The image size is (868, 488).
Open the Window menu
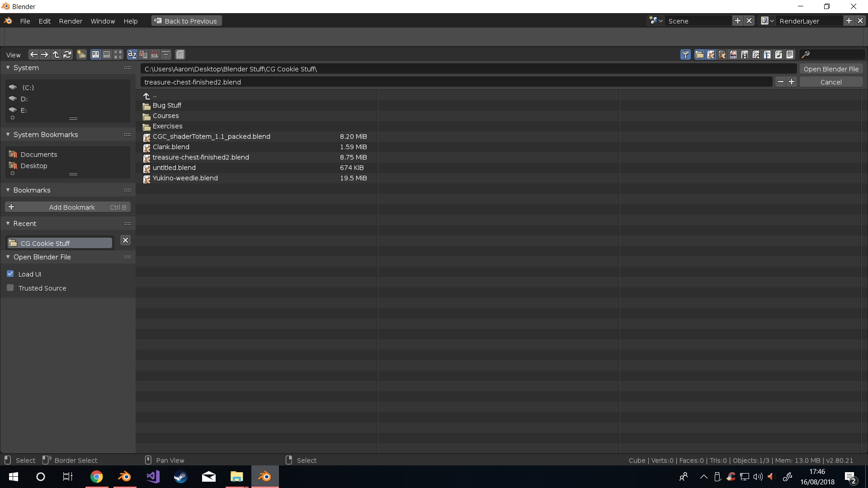tap(103, 21)
